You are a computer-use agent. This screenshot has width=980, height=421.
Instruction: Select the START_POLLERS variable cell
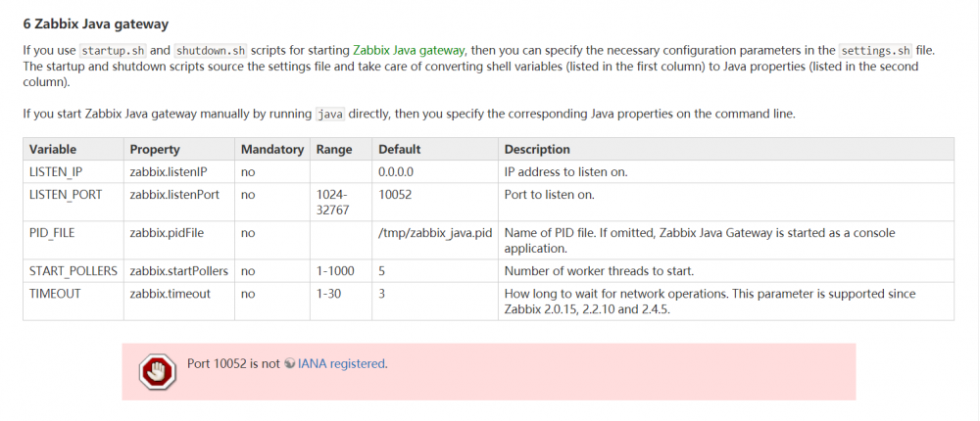pos(74,271)
